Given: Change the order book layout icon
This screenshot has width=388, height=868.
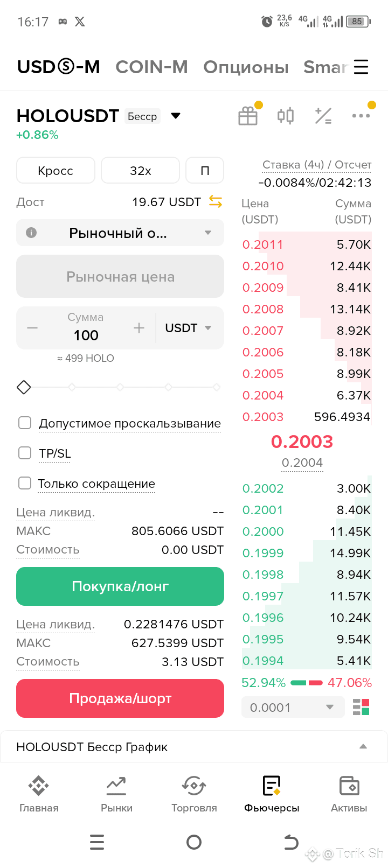Looking at the screenshot, I should click(361, 707).
